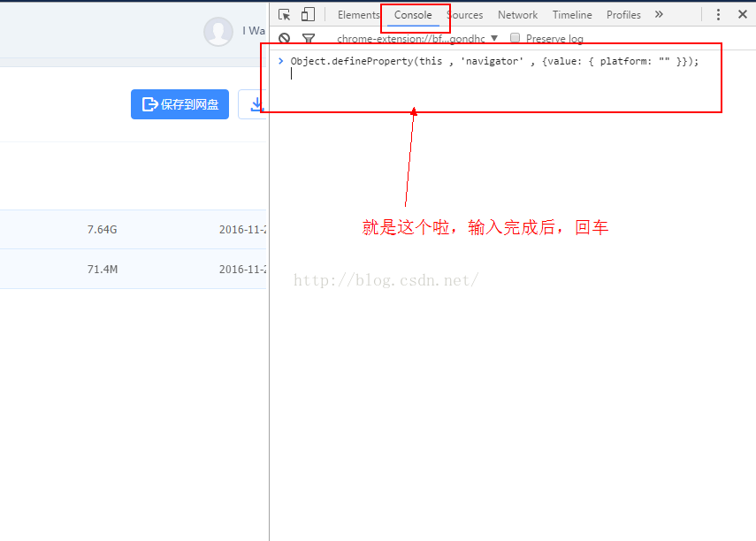Switch to the Elements tab
The width and height of the screenshot is (756, 541).
coord(358,15)
